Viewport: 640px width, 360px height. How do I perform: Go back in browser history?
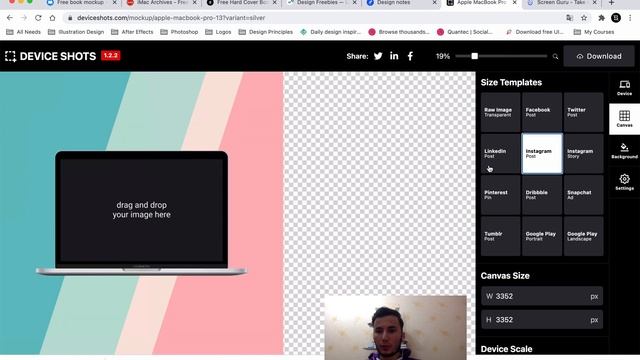click(x=10, y=18)
